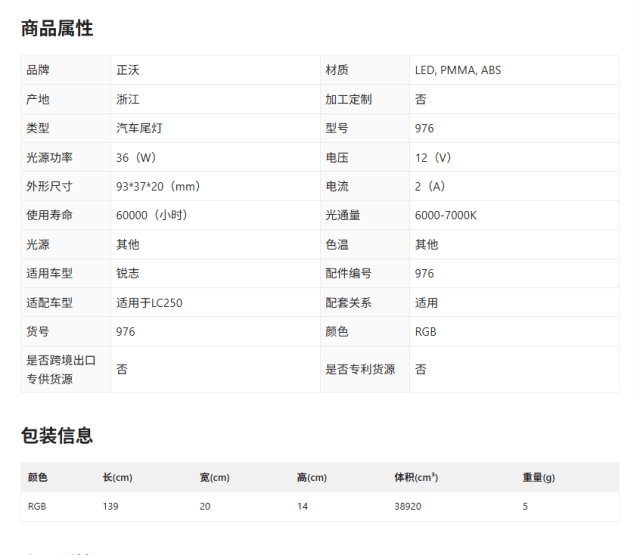Click the value 6000-7000K

(x=446, y=215)
